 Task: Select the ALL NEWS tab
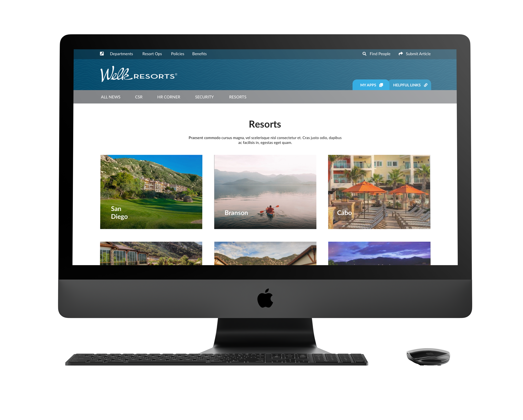pos(111,97)
